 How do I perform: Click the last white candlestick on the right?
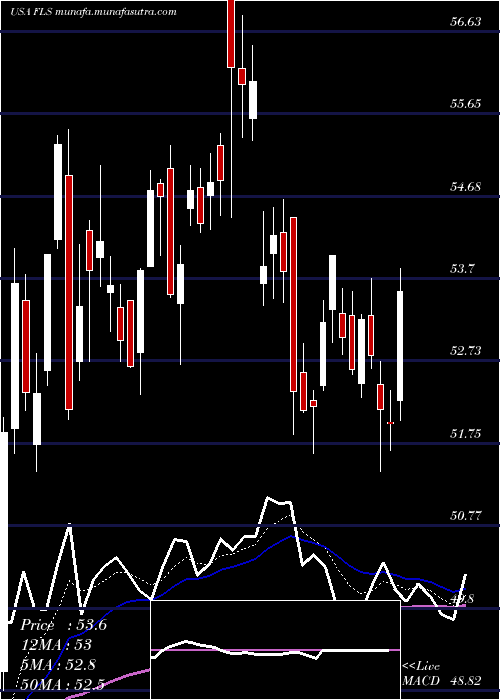[x=400, y=346]
